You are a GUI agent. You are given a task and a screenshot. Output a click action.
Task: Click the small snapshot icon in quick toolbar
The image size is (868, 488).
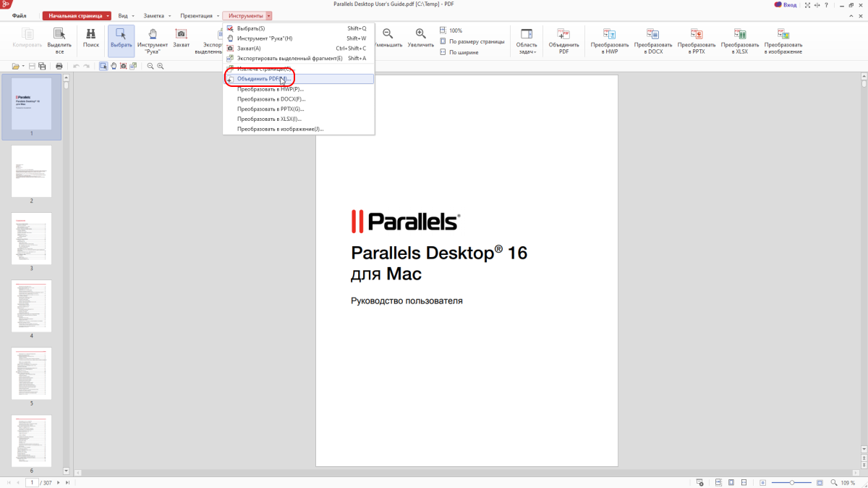[124, 67]
